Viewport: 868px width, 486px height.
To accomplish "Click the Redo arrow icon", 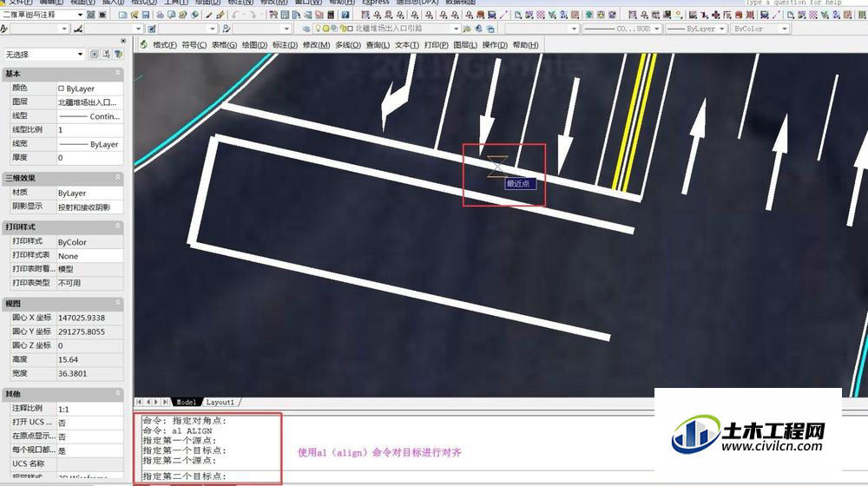I will click(253, 15).
